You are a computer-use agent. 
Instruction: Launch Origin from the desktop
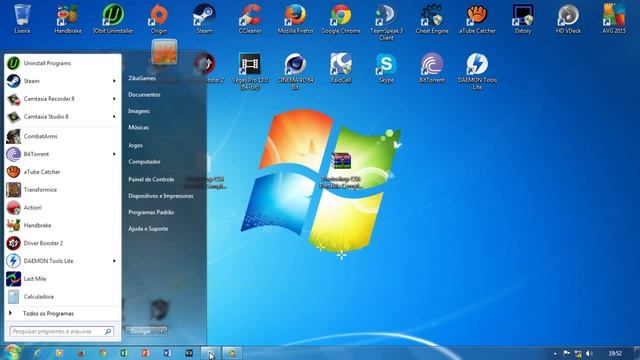tap(159, 18)
